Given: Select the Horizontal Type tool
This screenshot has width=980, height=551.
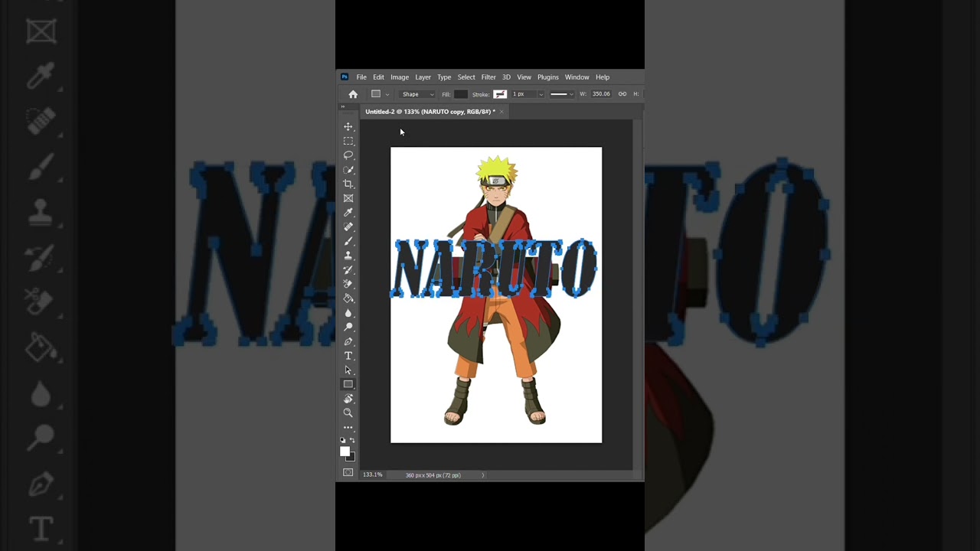Looking at the screenshot, I should (348, 356).
